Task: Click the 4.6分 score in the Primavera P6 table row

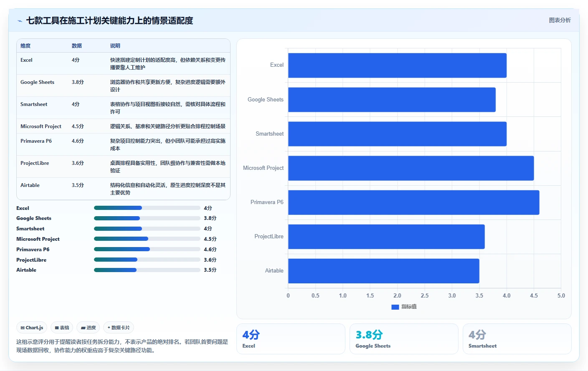Action: click(x=78, y=141)
